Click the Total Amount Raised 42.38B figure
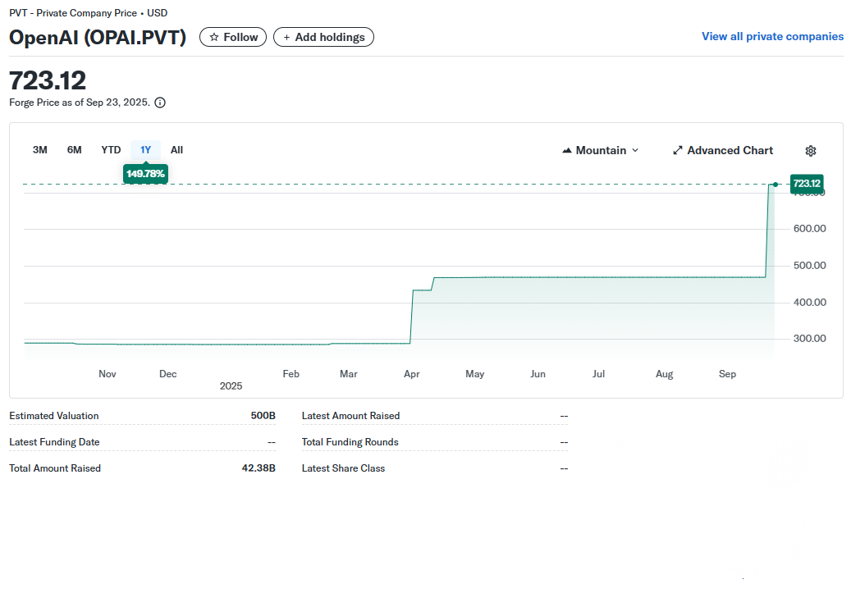This screenshot has height=616, width=851. 259,468
